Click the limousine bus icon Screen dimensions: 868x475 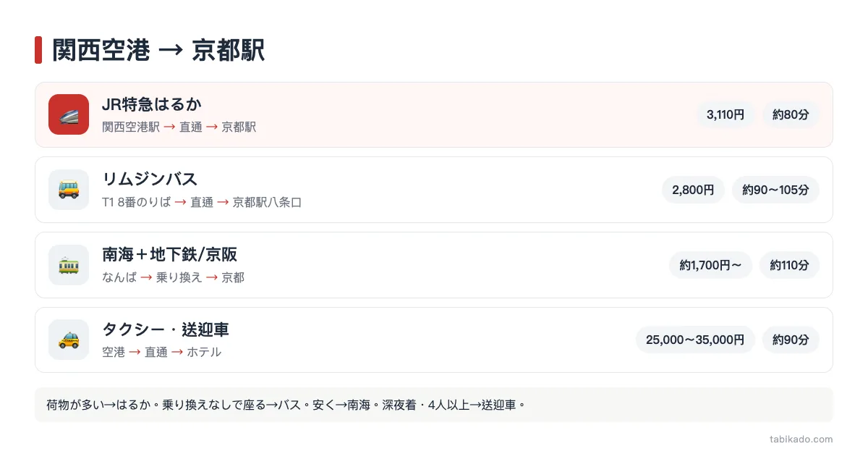pos(69,190)
